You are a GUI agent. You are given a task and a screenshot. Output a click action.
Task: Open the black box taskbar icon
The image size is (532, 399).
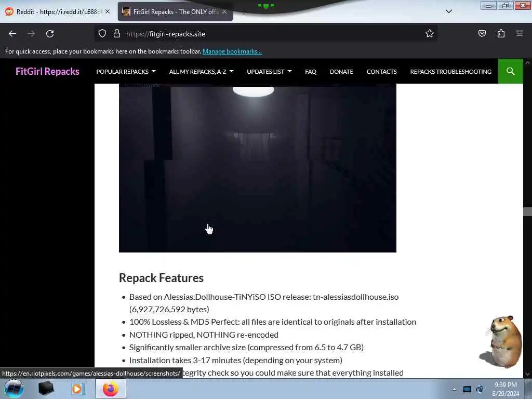(46, 389)
